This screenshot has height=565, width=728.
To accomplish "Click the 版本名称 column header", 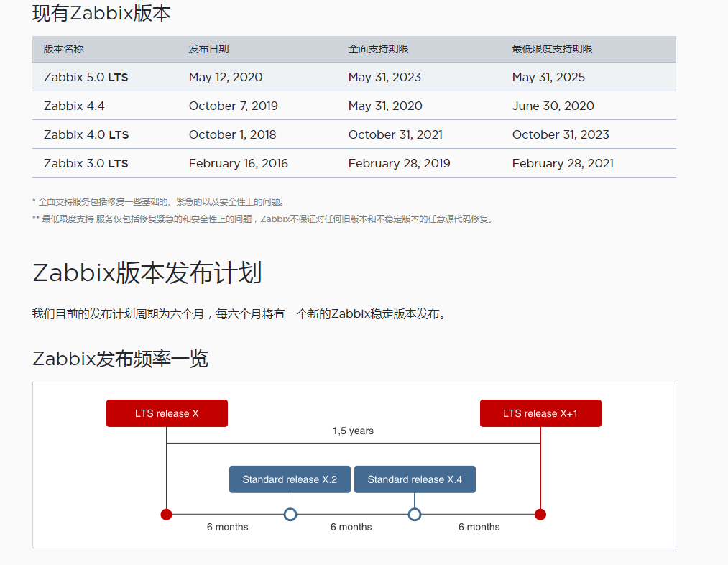I will (x=64, y=49).
